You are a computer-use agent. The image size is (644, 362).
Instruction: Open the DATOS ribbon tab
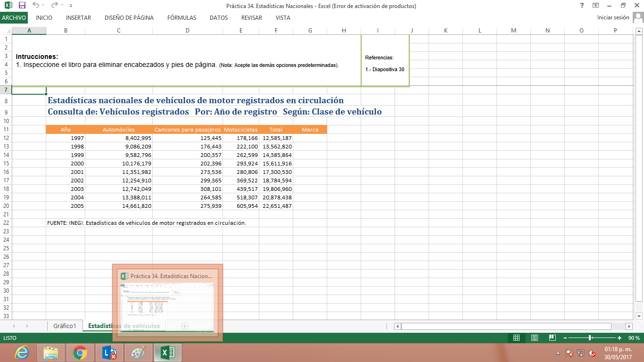[x=219, y=18]
